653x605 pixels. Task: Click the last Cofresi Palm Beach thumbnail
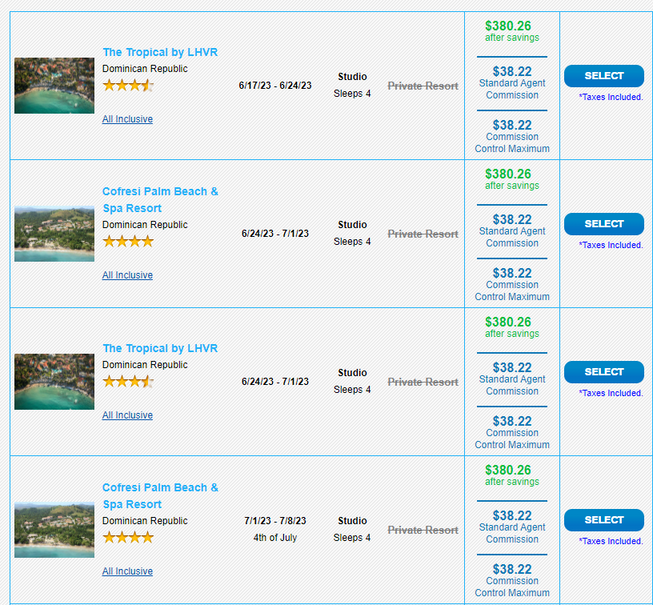point(54,529)
